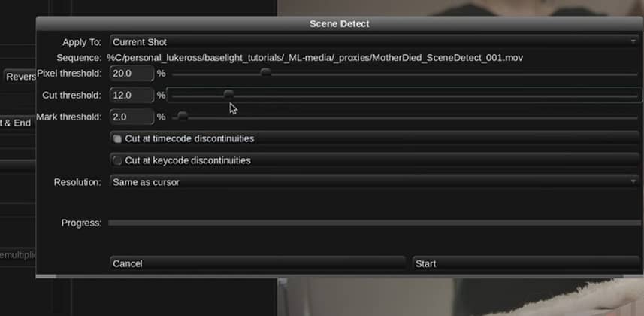Click the Pixel threshold slider handle
The width and height of the screenshot is (644, 316).
tap(266, 73)
